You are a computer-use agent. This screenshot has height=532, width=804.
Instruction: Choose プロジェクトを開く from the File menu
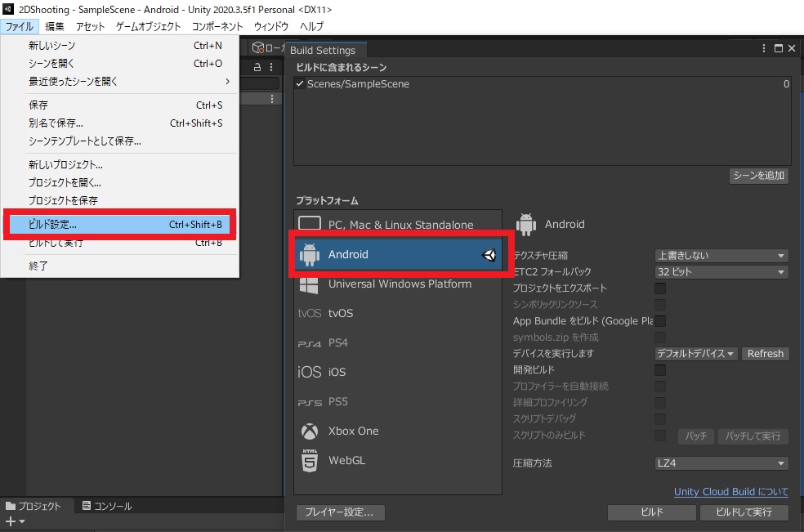(x=120, y=182)
